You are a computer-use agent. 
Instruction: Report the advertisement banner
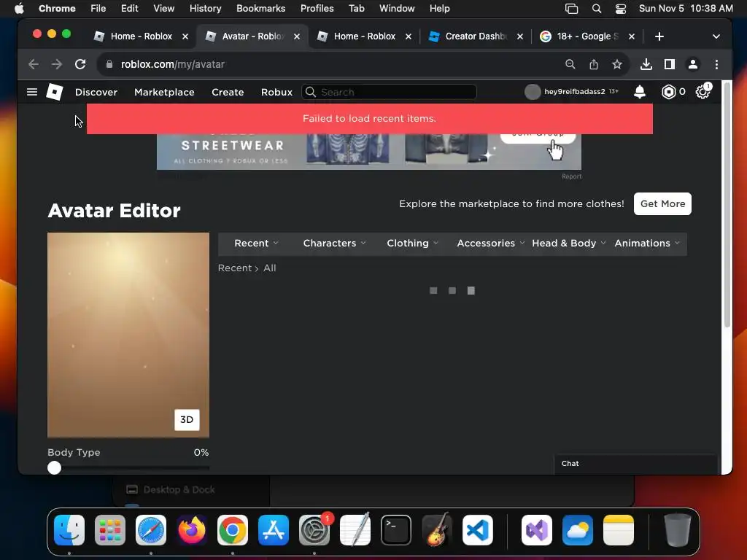571,176
